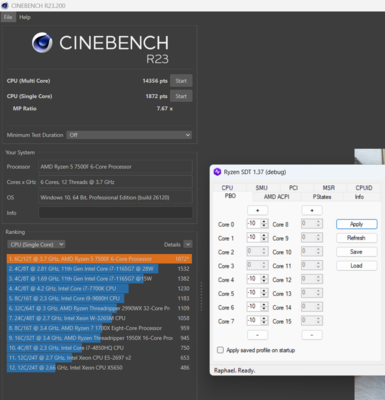Click the Cinebench title bar app icon

click(5, 6)
